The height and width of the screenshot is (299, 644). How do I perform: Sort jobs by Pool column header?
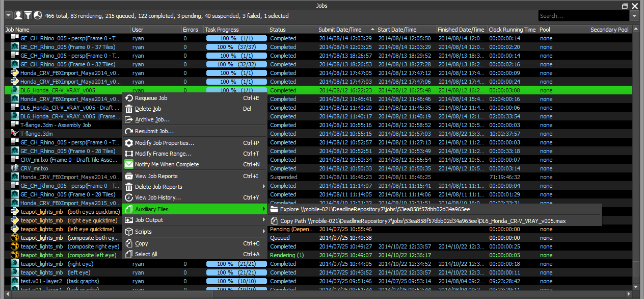click(x=563, y=30)
